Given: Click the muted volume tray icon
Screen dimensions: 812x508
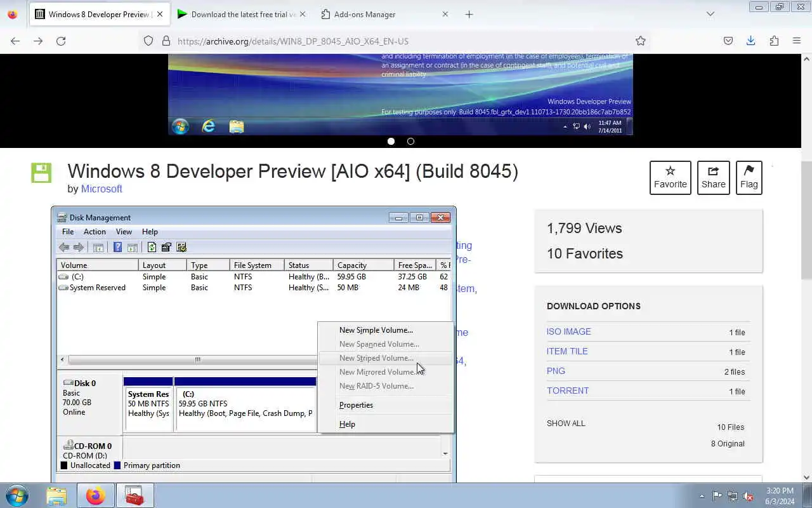Looking at the screenshot, I should coord(748,496).
